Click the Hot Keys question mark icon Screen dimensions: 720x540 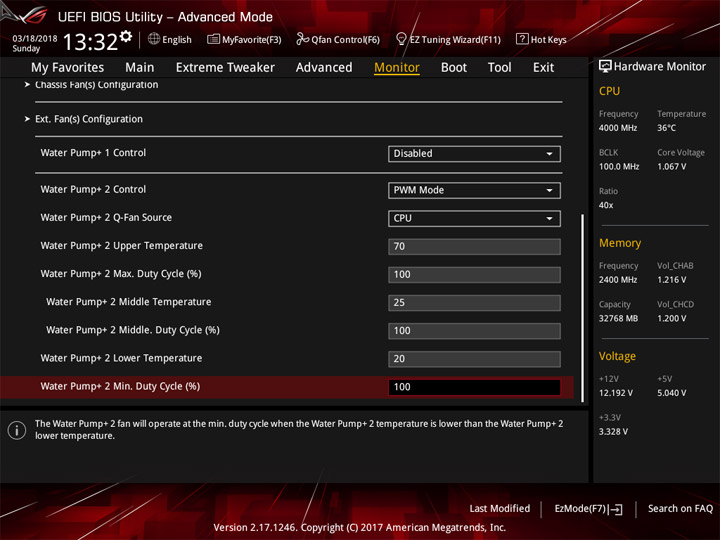point(522,39)
